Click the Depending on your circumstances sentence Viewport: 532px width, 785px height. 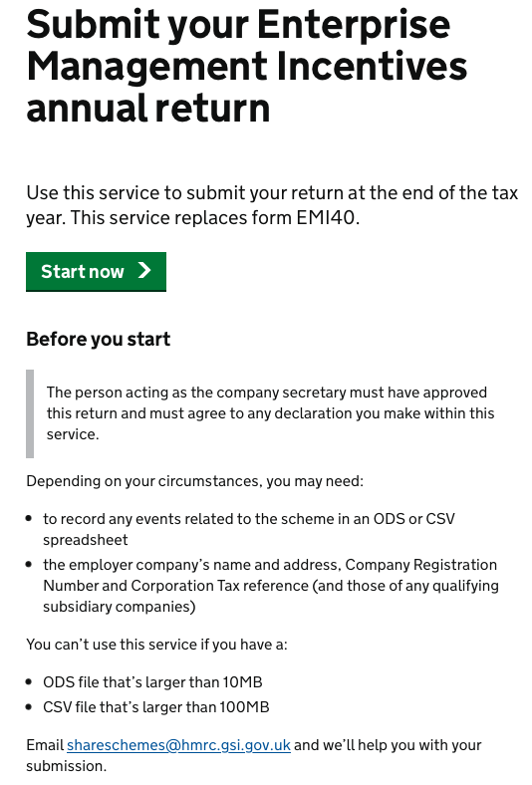pyautogui.click(x=194, y=481)
